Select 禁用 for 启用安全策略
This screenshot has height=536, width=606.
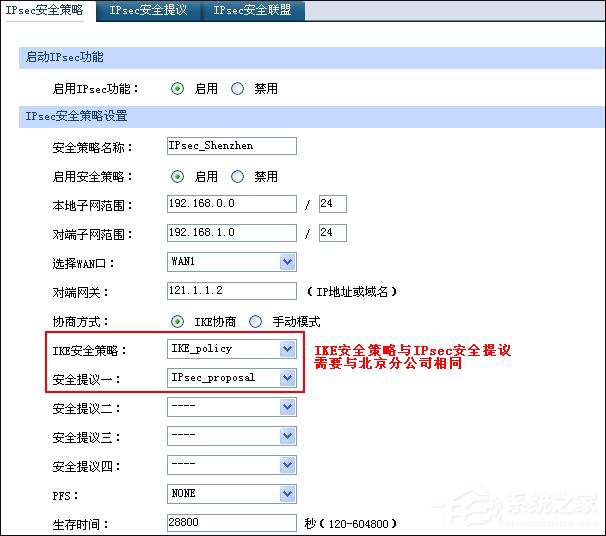[x=237, y=177]
